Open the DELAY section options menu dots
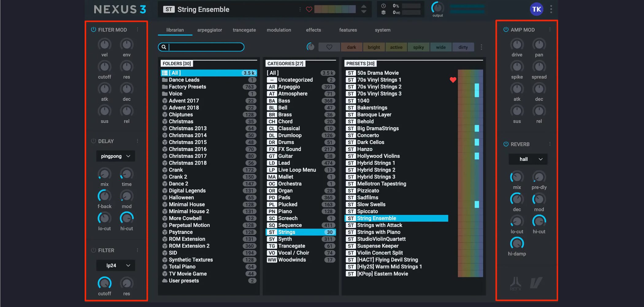Screen dimensions: 644x307 pos(137,141)
